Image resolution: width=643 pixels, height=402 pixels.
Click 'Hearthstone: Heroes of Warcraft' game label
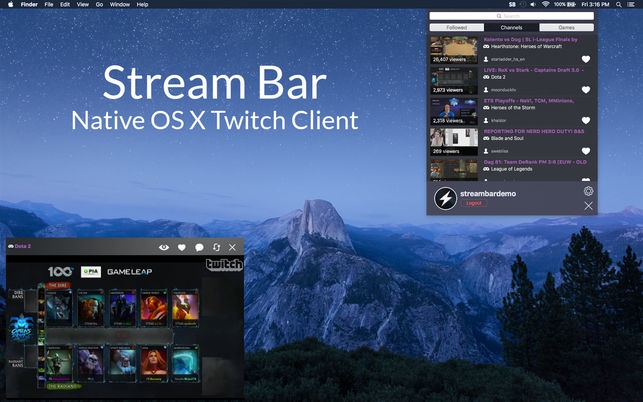(527, 46)
